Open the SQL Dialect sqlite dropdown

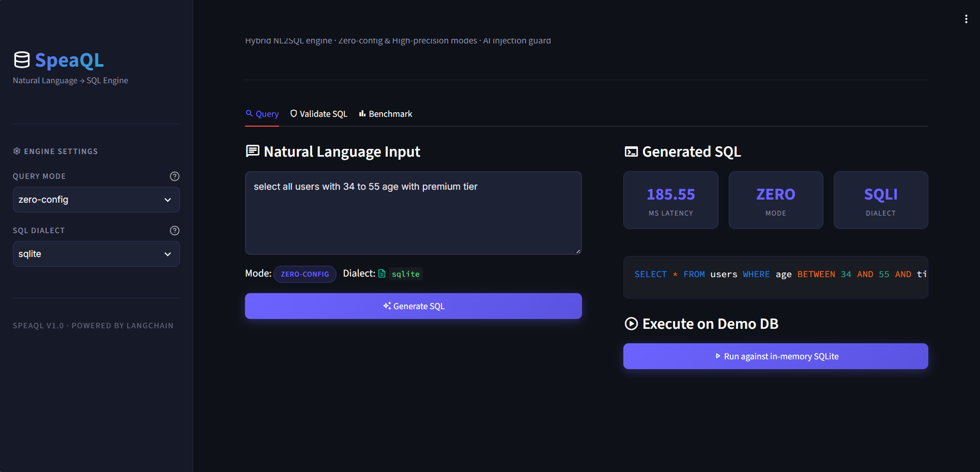(96, 254)
